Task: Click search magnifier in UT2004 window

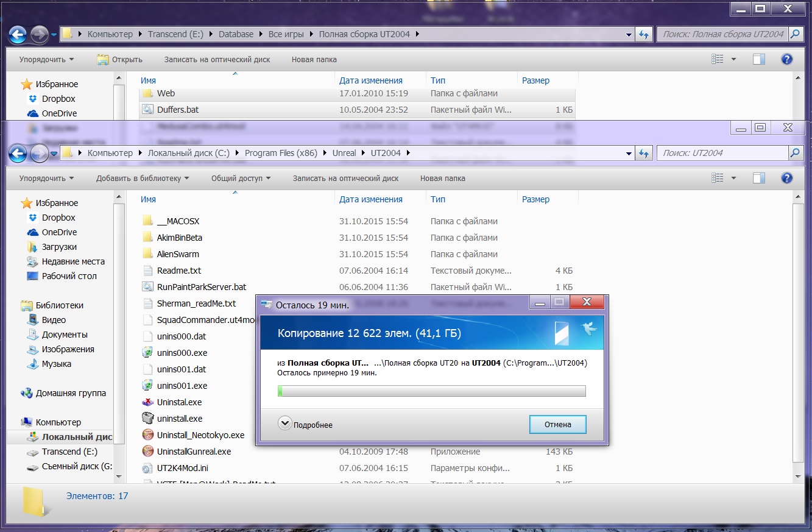Action: point(795,153)
